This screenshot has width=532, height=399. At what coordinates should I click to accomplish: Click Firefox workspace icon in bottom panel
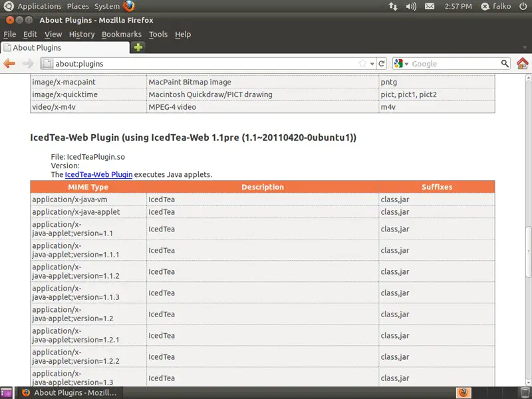[x=464, y=393]
